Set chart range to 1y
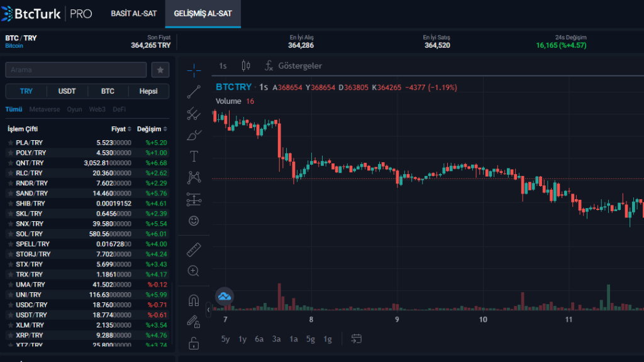 242,339
